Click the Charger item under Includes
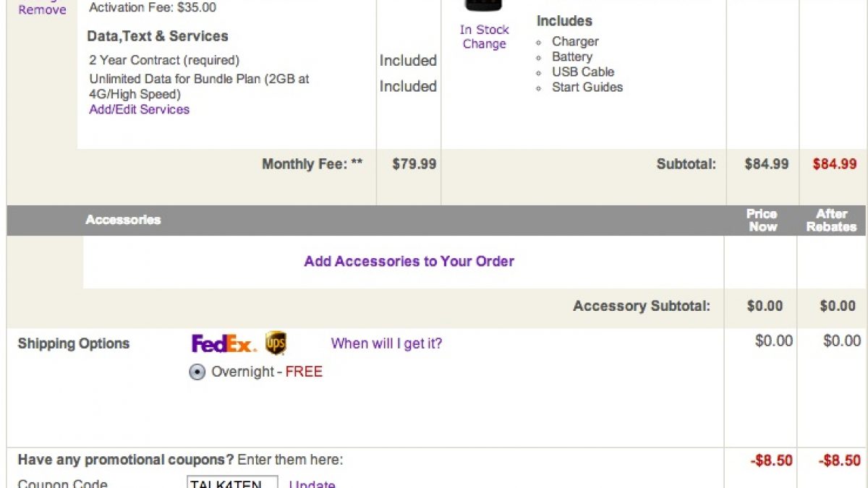The width and height of the screenshot is (868, 488). point(575,42)
